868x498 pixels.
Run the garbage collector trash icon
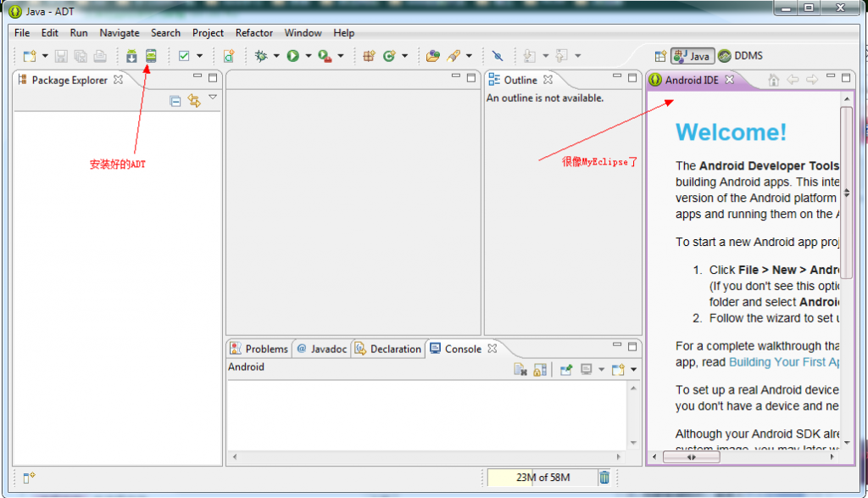pos(604,477)
